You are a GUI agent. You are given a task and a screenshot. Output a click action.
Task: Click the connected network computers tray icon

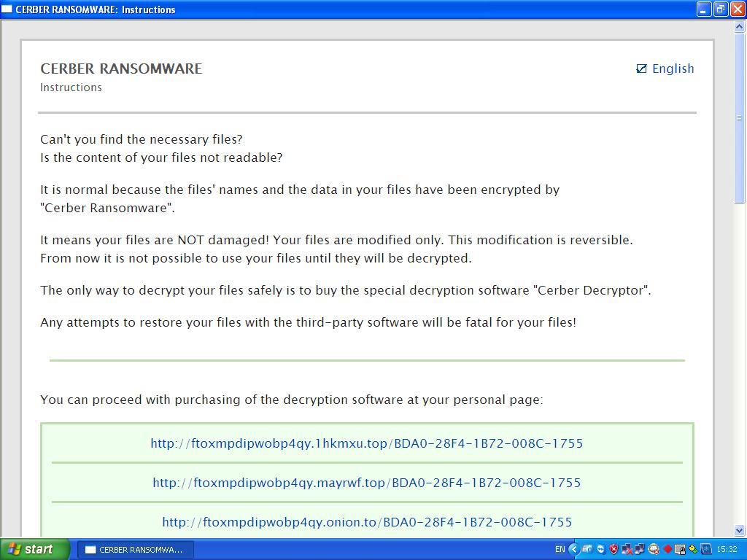[639, 550]
